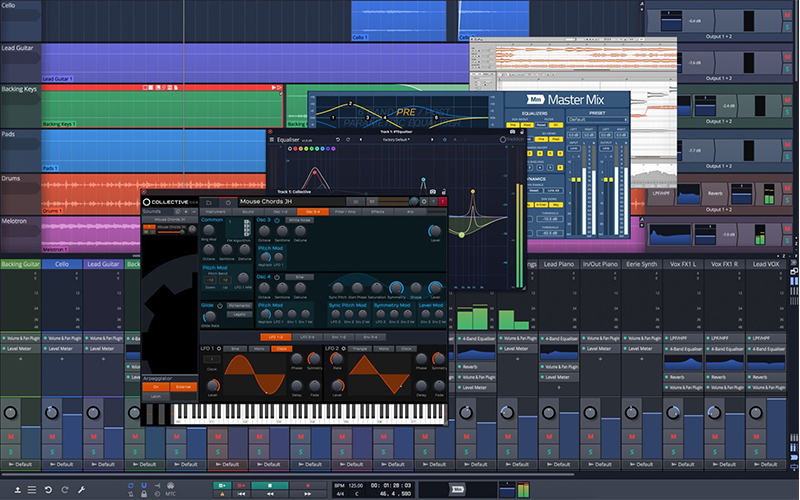The width and height of the screenshot is (800, 500).
Task: Toggle the Osc 3 power button
Action: (277, 220)
